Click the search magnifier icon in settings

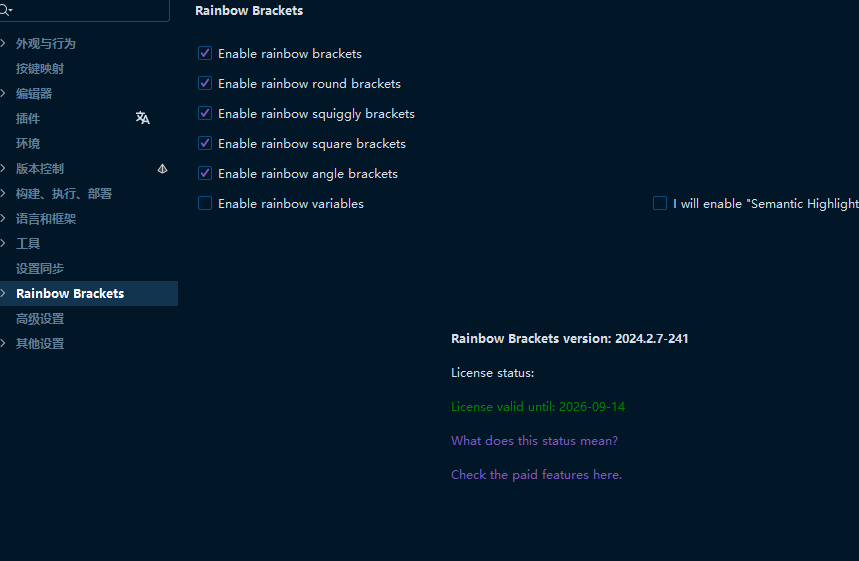[x=5, y=10]
